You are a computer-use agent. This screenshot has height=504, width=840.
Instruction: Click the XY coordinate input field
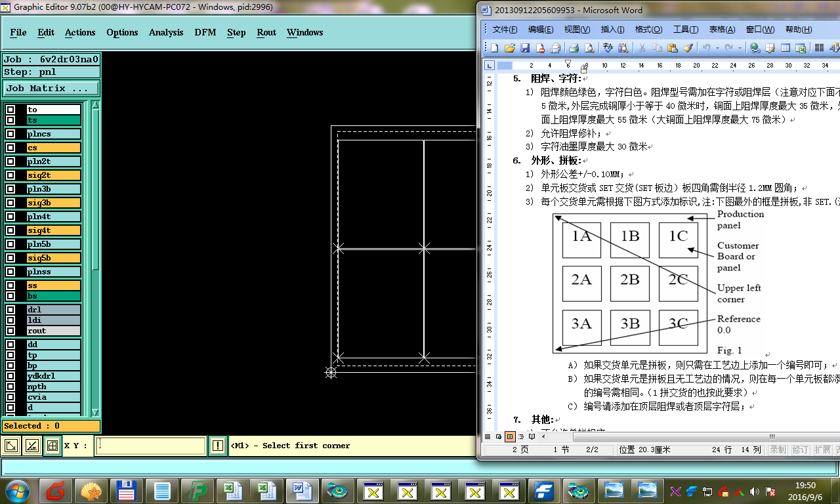[x=150, y=446]
